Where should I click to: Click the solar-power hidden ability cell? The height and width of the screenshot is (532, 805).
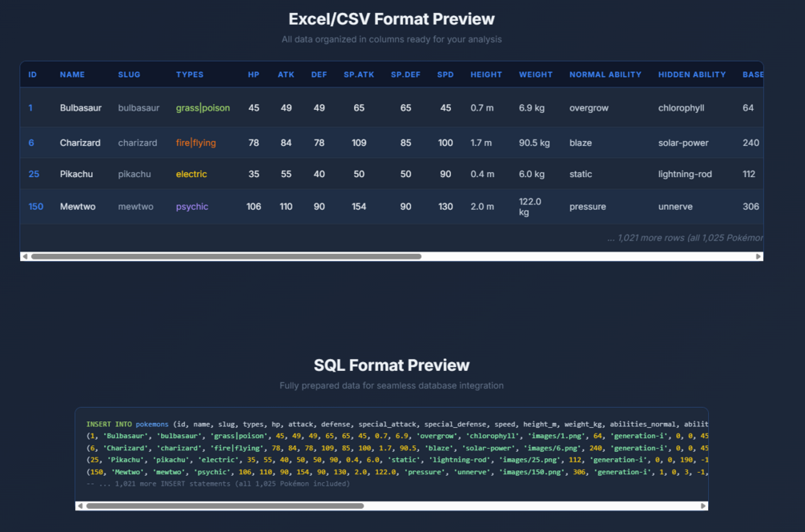[x=683, y=143]
